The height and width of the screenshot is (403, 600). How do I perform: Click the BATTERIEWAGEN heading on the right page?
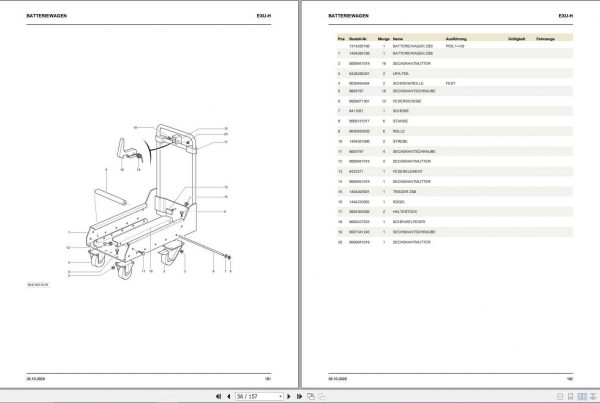(x=348, y=16)
